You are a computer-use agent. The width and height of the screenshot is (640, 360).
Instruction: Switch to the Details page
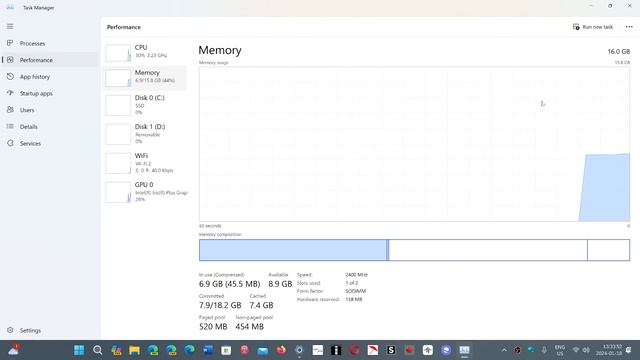(x=49, y=127)
